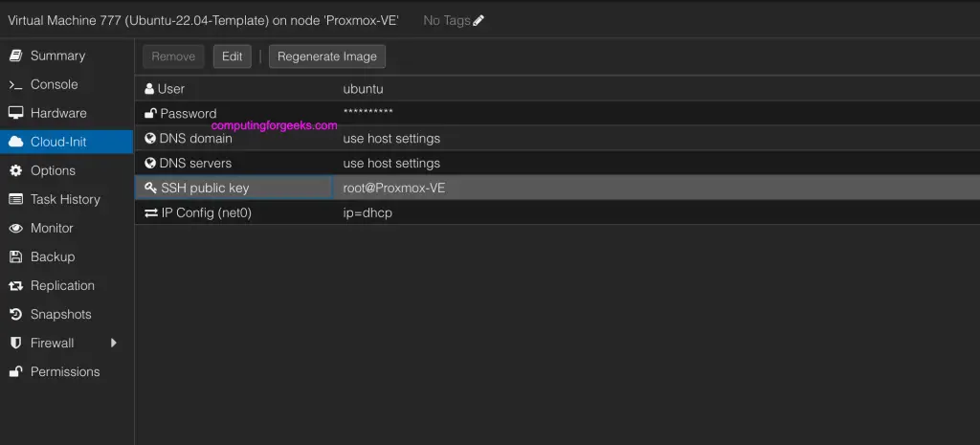Select the IP Config (net0) label

point(207,213)
